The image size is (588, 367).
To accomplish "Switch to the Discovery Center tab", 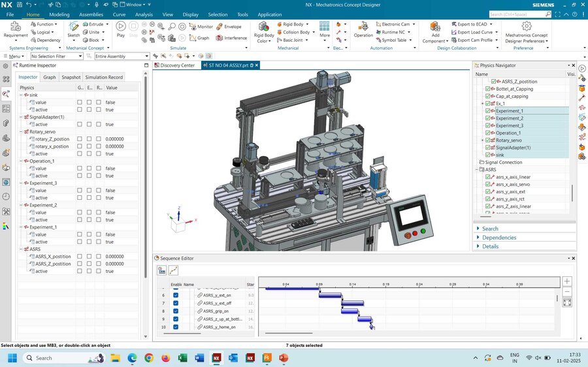I will pos(174,65).
